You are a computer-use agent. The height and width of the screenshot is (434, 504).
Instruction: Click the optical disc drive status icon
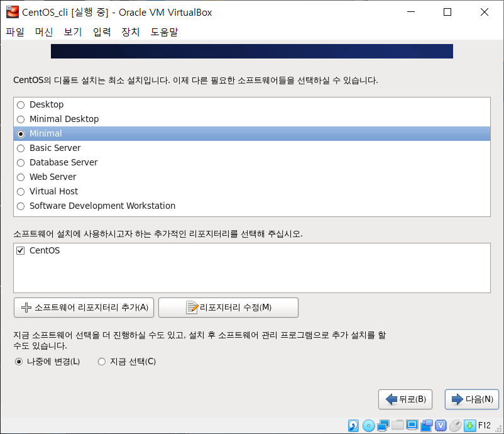click(368, 426)
